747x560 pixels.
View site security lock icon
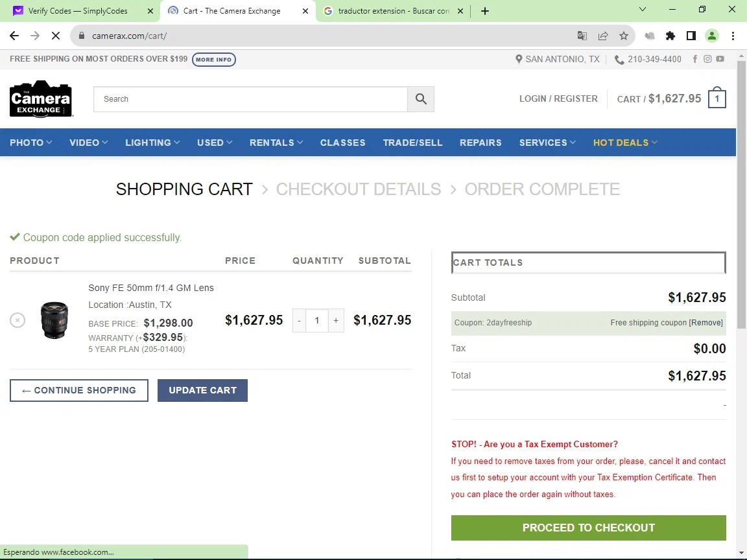click(82, 36)
